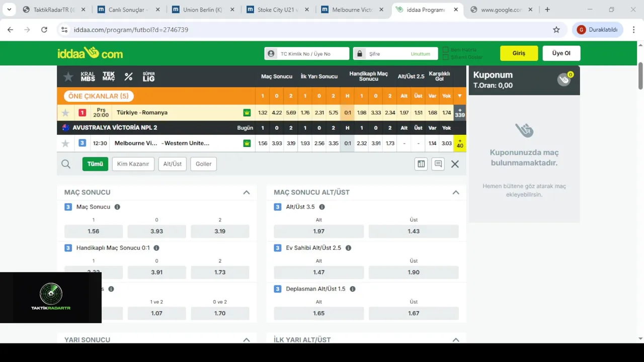Collapse the Maç Sonucu Alt/Üst section
Screen dimensions: 644x362
tap(456, 192)
